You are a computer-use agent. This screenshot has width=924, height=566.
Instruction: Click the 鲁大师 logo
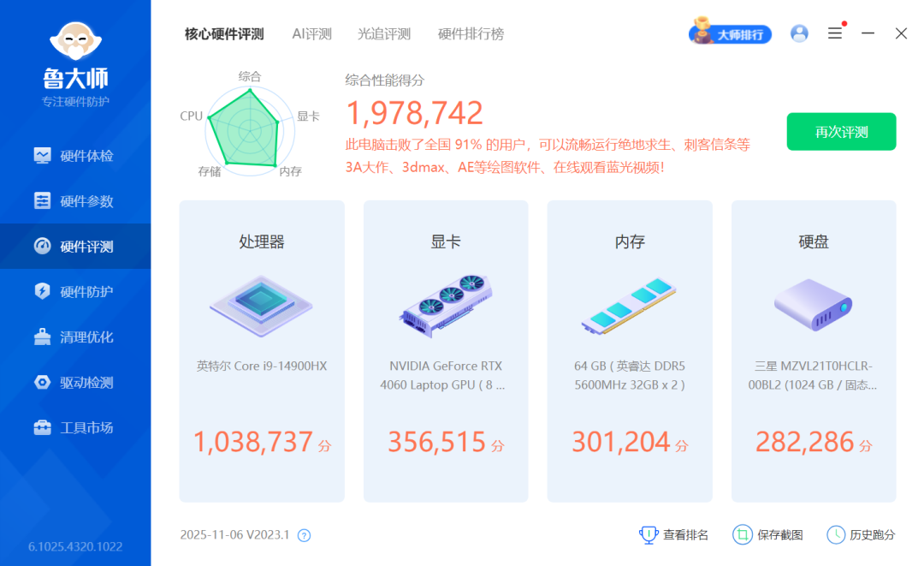point(75,51)
